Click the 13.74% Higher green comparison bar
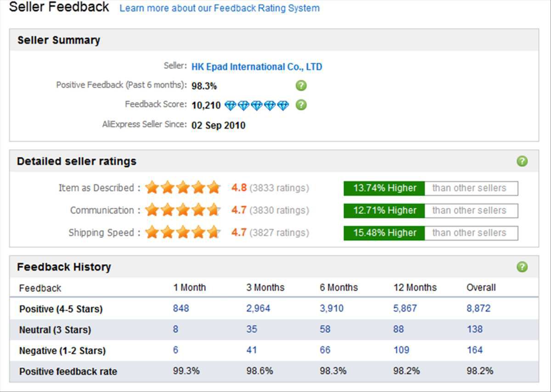551x392 pixels. coord(384,188)
